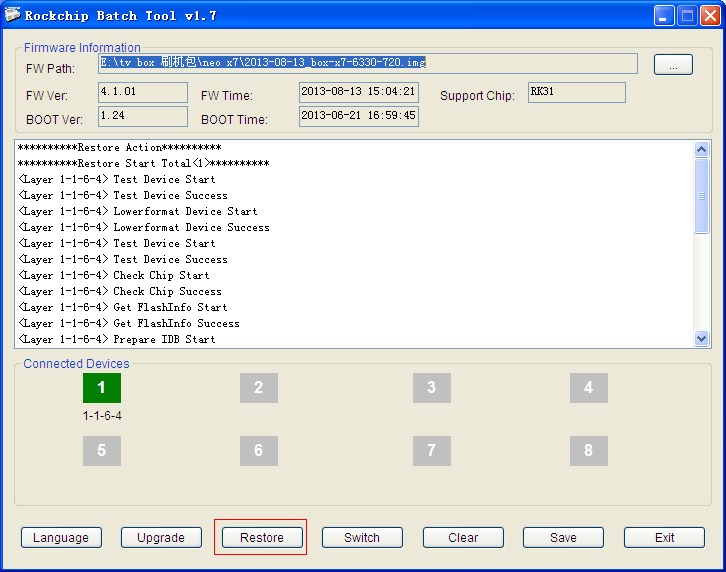Select device slot 2
Viewport: 726px width, 572px height.
pyautogui.click(x=259, y=388)
